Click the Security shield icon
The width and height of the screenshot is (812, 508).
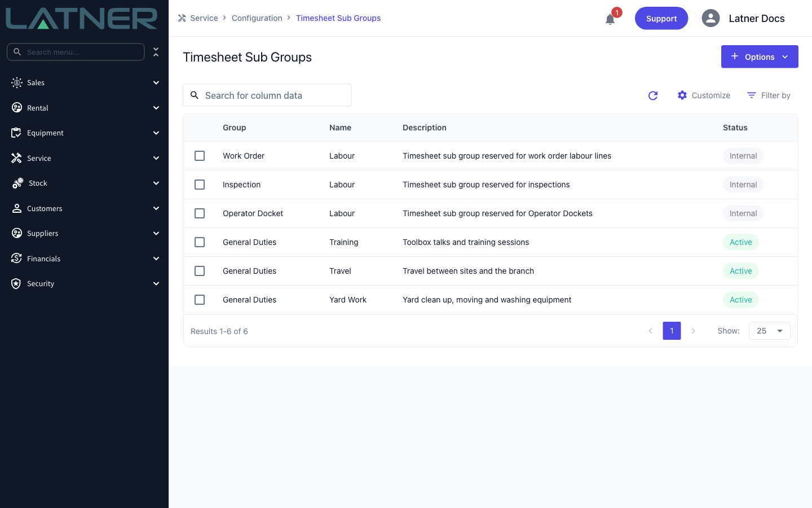pyautogui.click(x=16, y=283)
